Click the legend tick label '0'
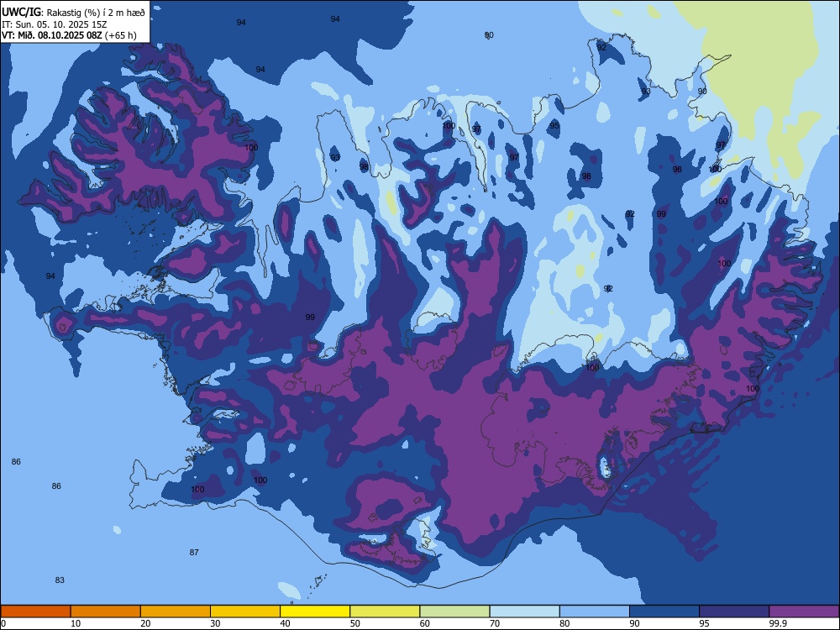The height and width of the screenshot is (630, 840). (3, 623)
